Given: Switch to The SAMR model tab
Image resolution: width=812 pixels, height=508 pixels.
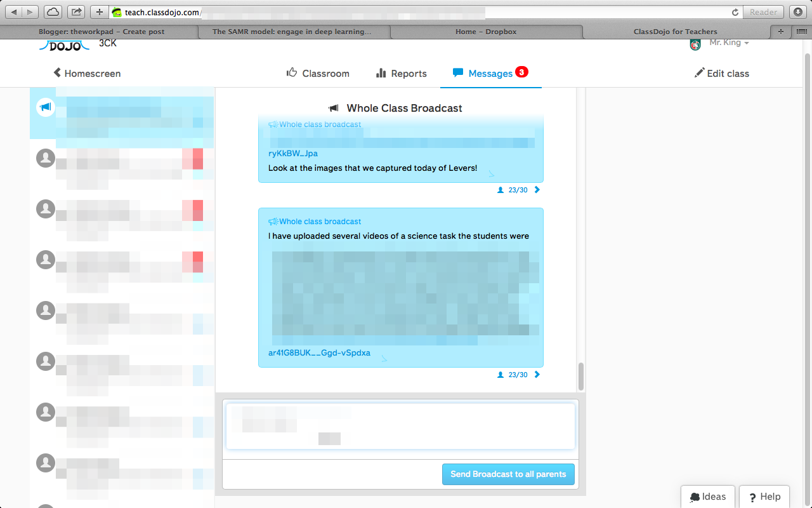Looking at the screenshot, I should [x=292, y=32].
